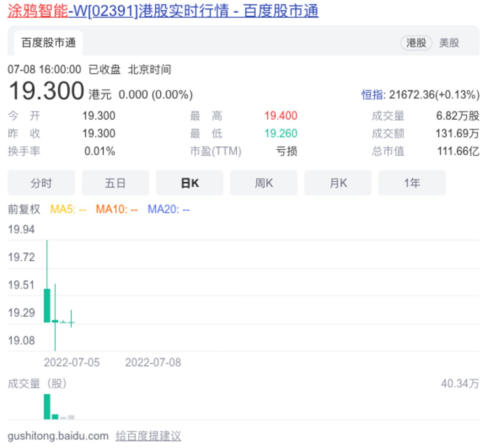This screenshot has height=448, width=499.
Task: Switch chart to 月K monthly view
Action: click(338, 183)
